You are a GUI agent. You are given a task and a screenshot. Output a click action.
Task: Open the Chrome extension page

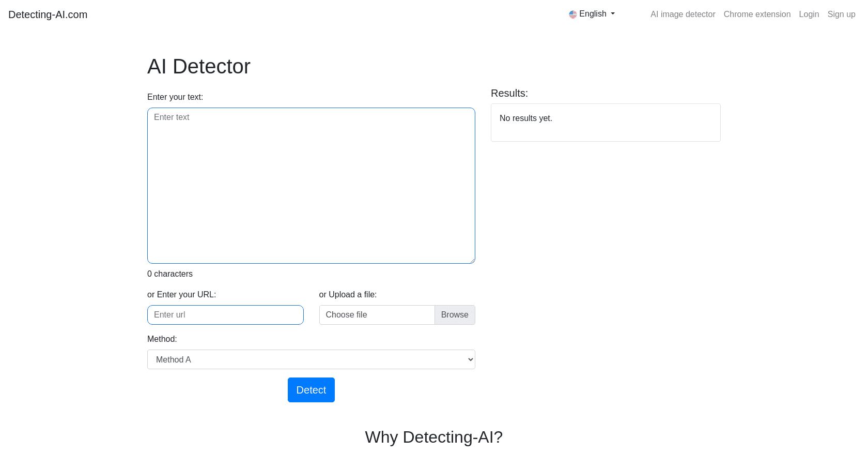[x=757, y=14]
